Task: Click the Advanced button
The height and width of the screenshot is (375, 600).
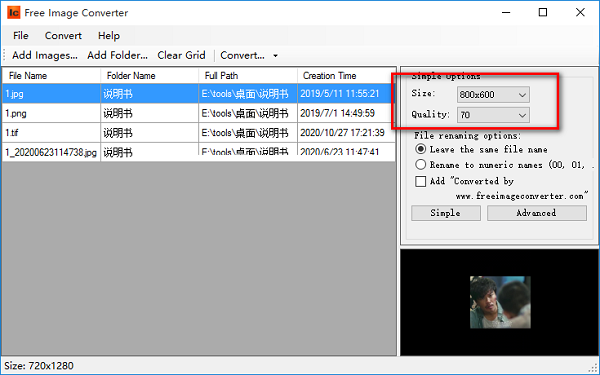Action: (536, 213)
